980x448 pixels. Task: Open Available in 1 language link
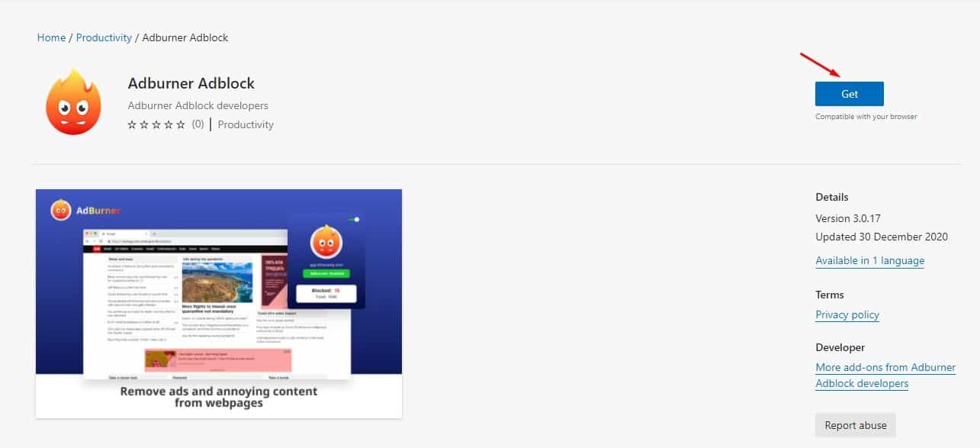point(869,261)
